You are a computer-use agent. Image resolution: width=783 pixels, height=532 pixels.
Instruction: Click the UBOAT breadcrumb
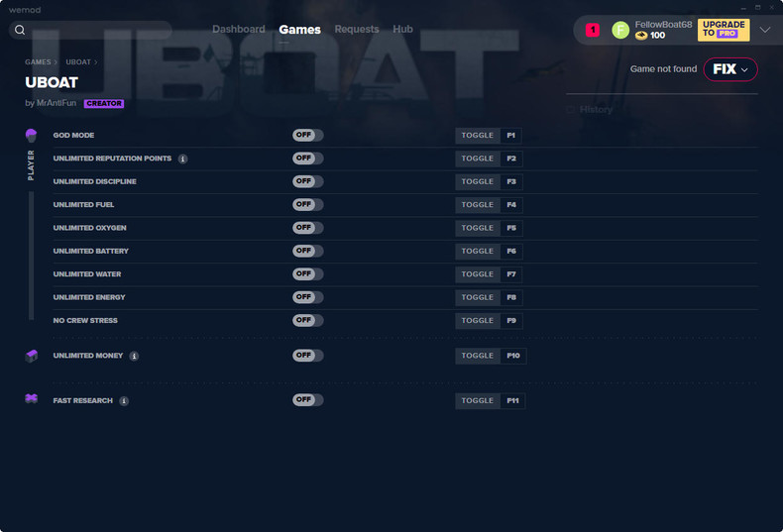78,61
